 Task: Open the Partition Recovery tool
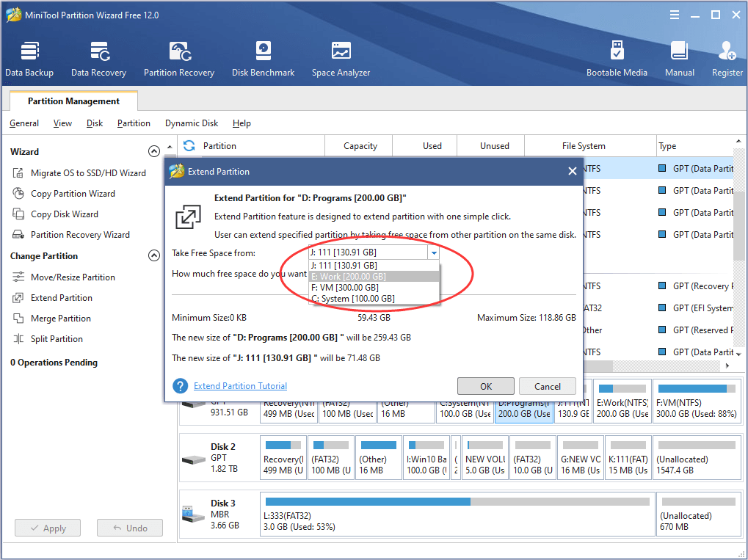[179, 59]
